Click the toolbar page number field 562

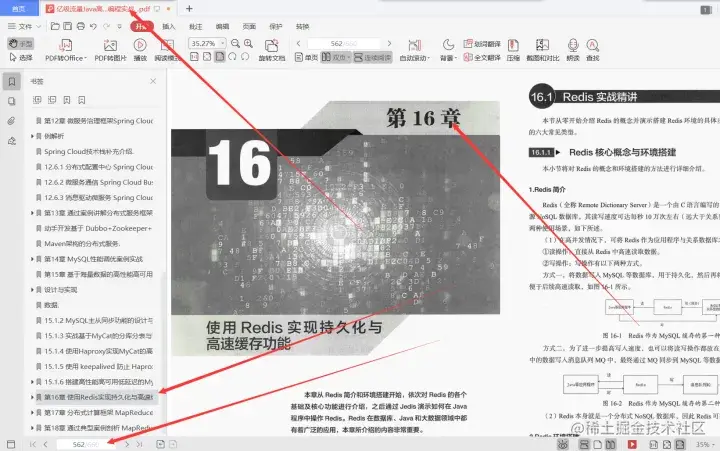[343, 43]
